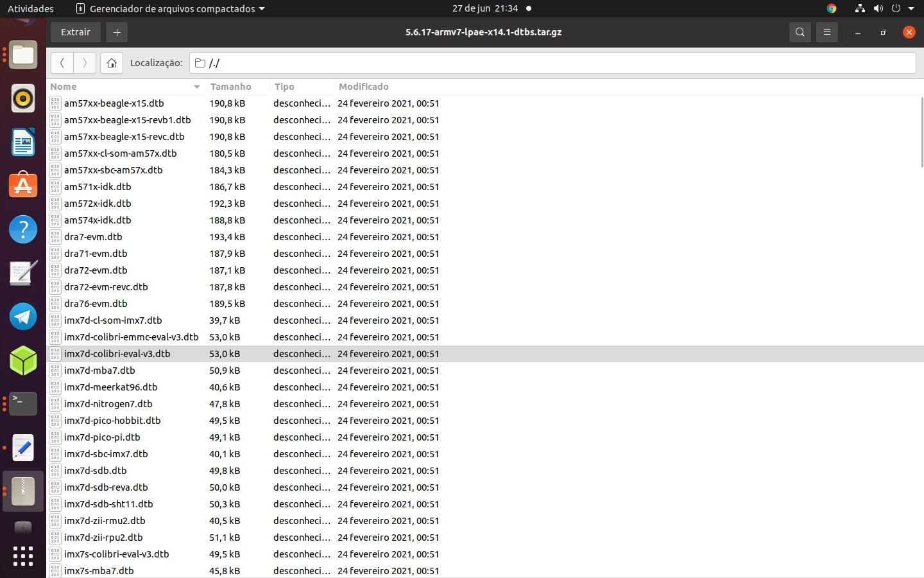924x578 pixels.
Task: Open the clock and calendar menu
Action: (x=485, y=8)
